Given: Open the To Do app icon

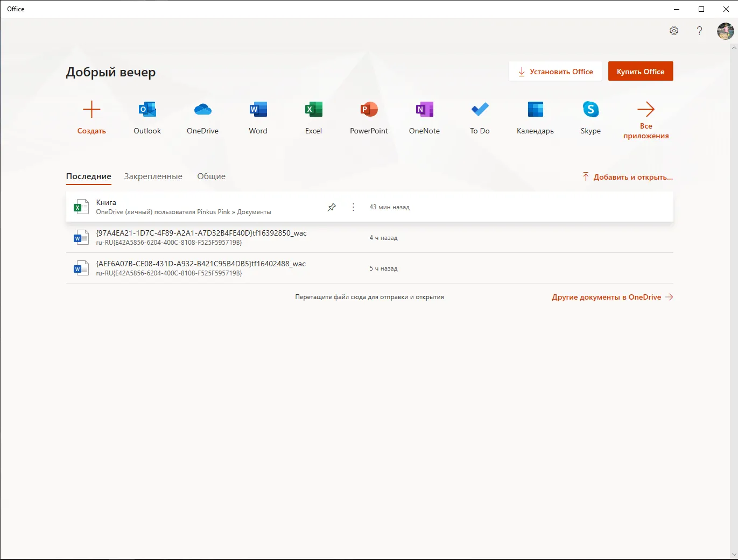Looking at the screenshot, I should coord(480,110).
